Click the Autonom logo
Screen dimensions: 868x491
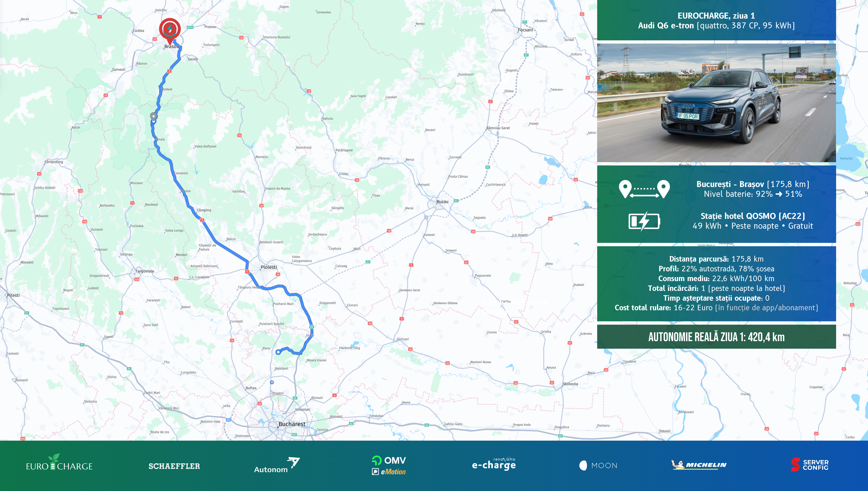pos(277,465)
